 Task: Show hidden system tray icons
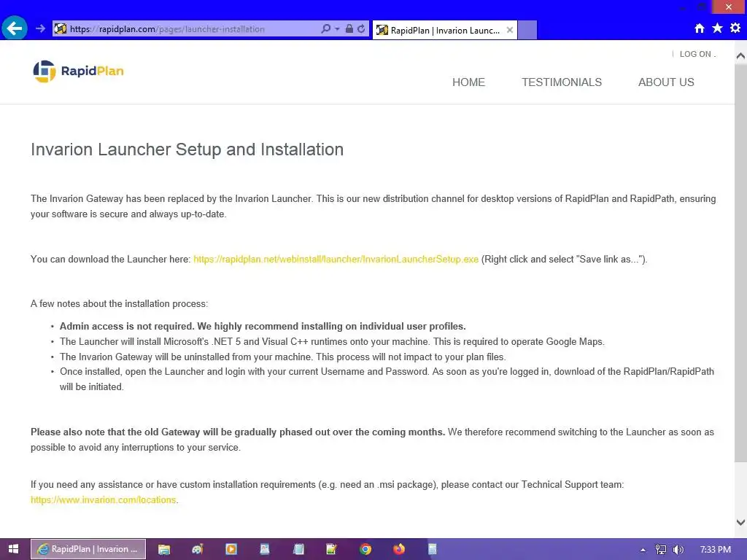click(x=643, y=550)
